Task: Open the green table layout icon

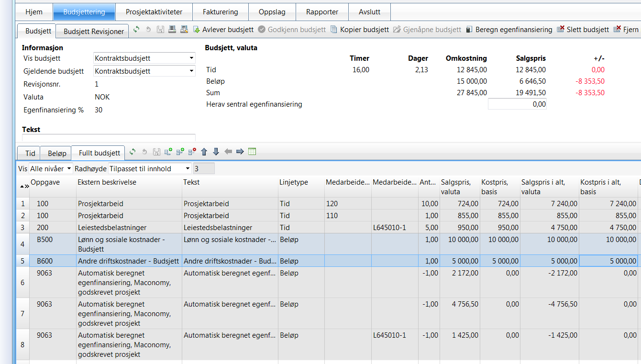Action: tap(252, 152)
